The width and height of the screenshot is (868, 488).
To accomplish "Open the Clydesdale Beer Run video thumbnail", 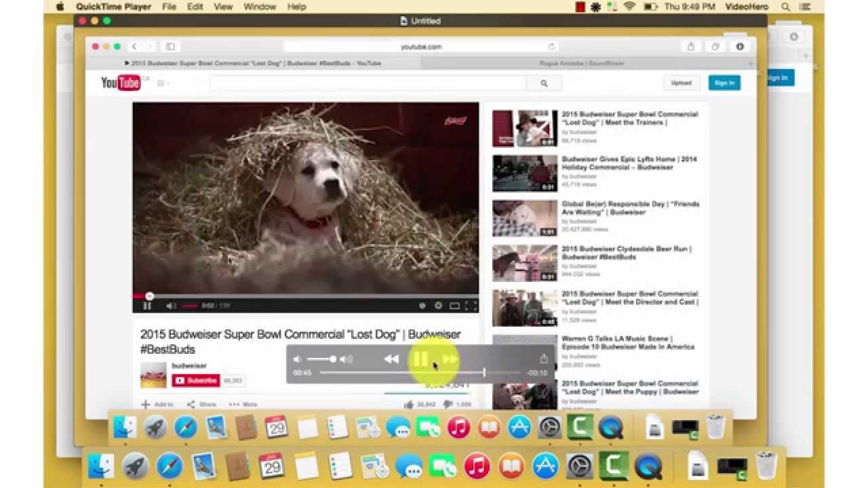I will pos(525,263).
